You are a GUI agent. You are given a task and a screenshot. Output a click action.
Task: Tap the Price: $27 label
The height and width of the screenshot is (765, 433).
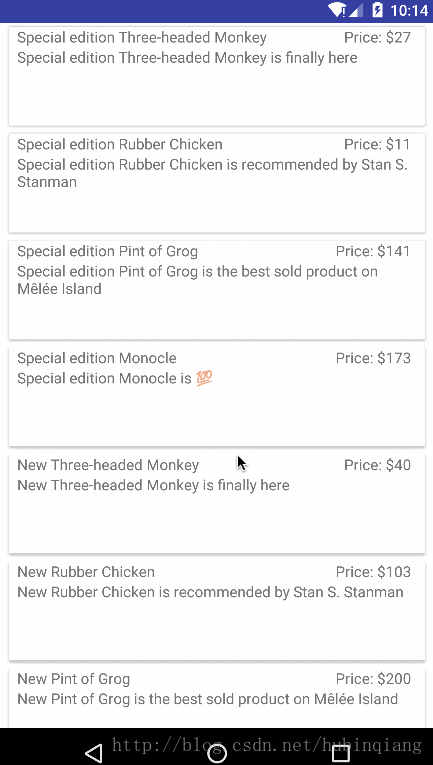pyautogui.click(x=377, y=37)
